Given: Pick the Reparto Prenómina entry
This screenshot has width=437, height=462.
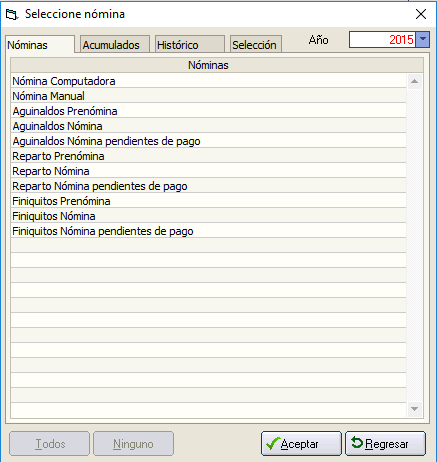Looking at the screenshot, I should pos(208,156).
